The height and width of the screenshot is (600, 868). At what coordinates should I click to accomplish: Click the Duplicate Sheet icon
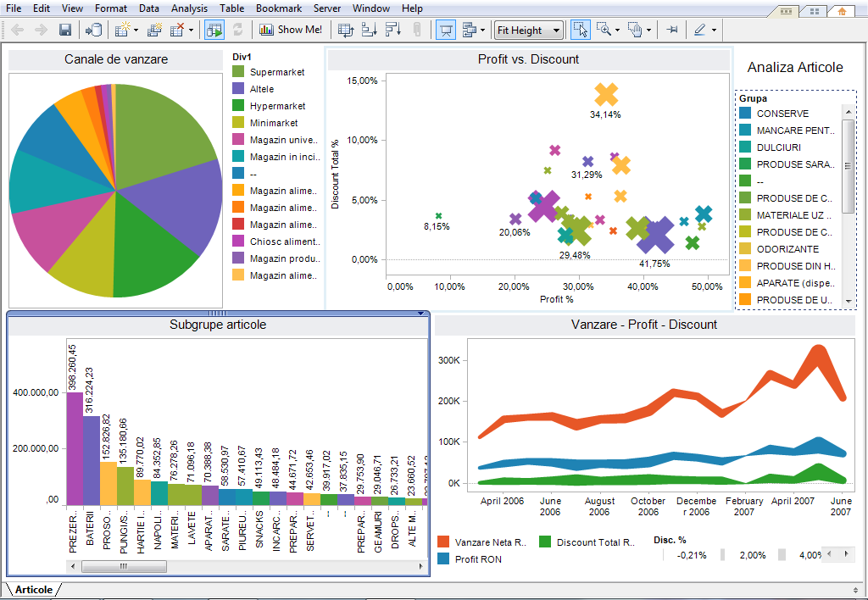154,30
